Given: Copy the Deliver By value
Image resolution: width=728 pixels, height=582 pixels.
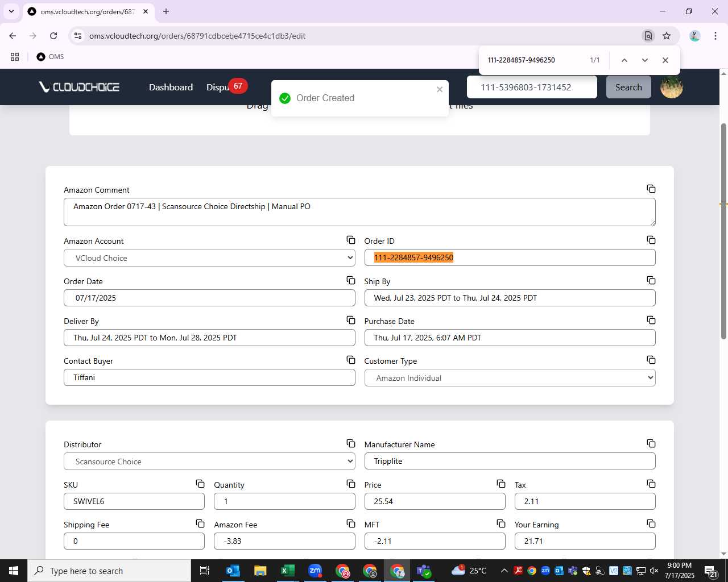Looking at the screenshot, I should 351,320.
